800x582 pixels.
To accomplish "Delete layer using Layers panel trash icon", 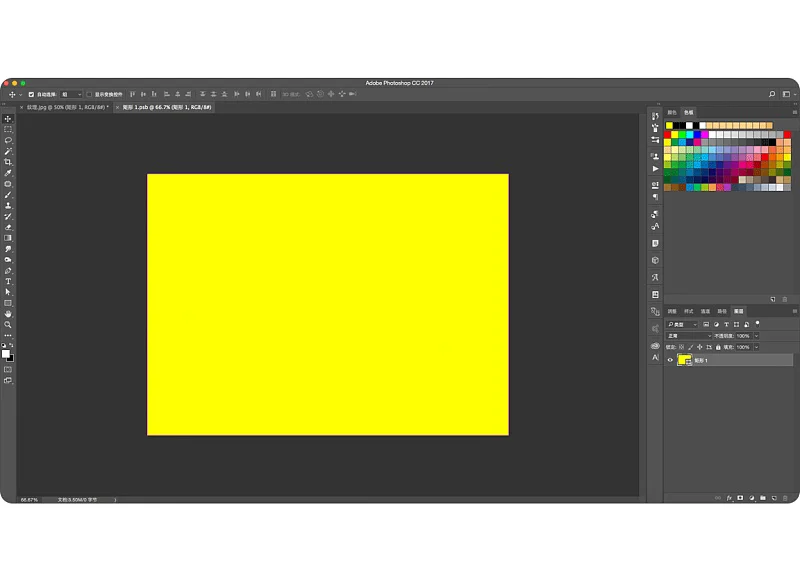I will tap(783, 497).
